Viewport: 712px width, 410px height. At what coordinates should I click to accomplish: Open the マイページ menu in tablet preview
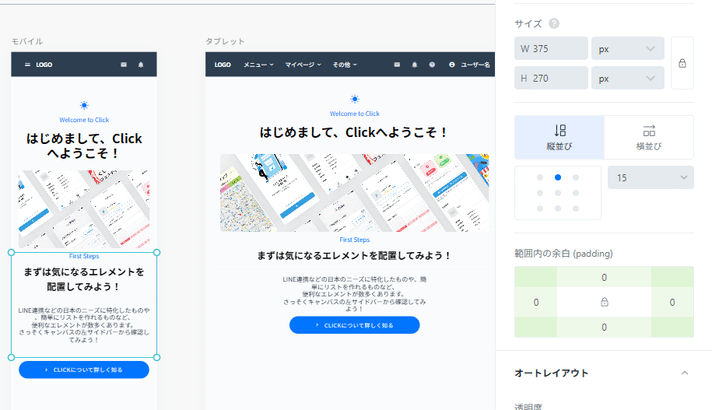pyautogui.click(x=303, y=64)
